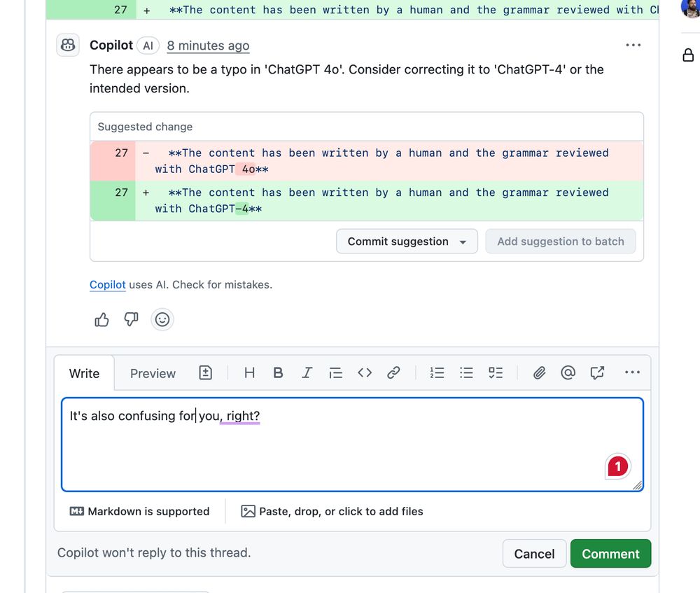Cancel the reply
This screenshot has height=593, width=700.
pyautogui.click(x=534, y=554)
